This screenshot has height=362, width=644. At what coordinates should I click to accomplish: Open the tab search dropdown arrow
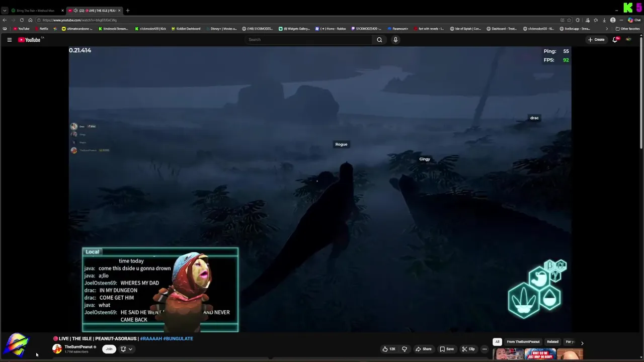pos(5,11)
